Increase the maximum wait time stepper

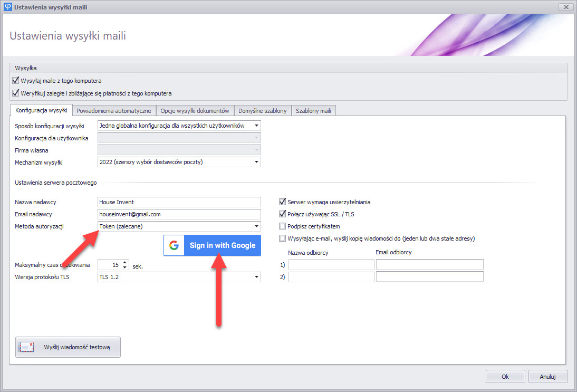coord(125,262)
